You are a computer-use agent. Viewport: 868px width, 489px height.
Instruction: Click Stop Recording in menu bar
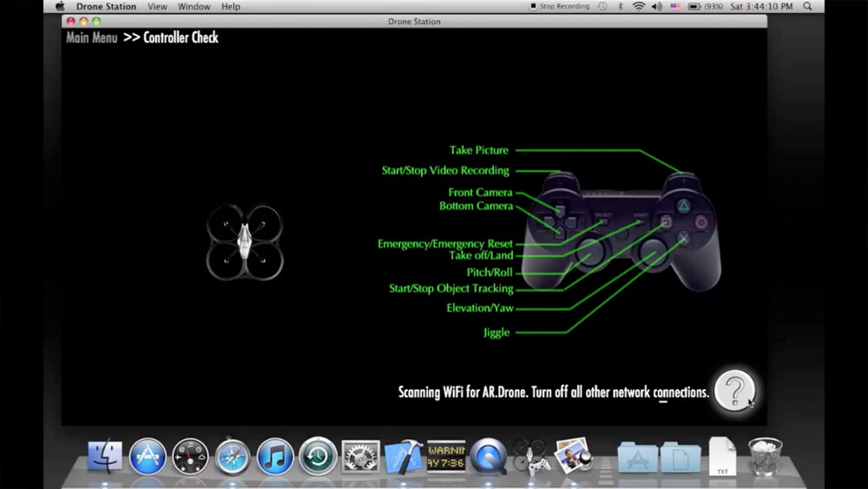560,7
